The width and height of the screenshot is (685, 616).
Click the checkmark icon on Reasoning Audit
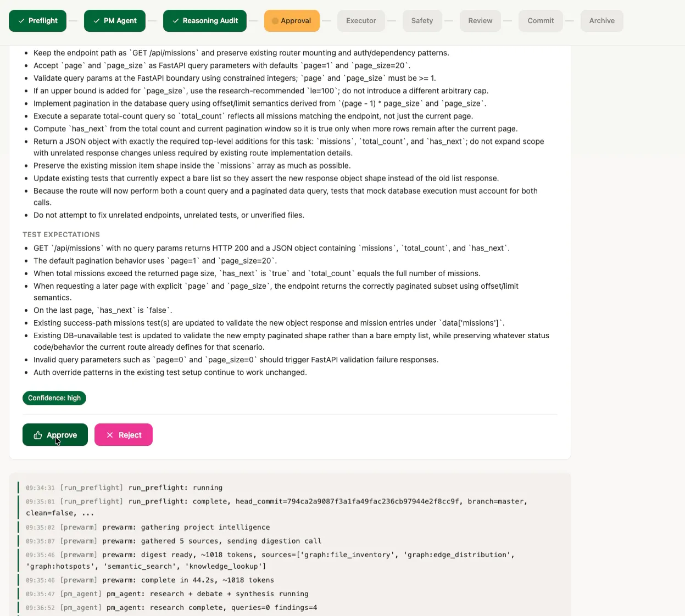pyautogui.click(x=176, y=21)
